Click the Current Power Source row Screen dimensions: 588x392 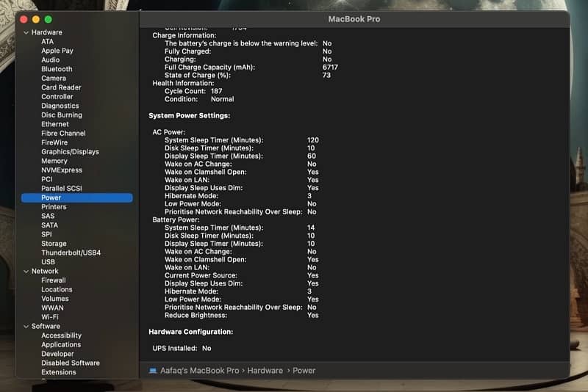(242, 275)
